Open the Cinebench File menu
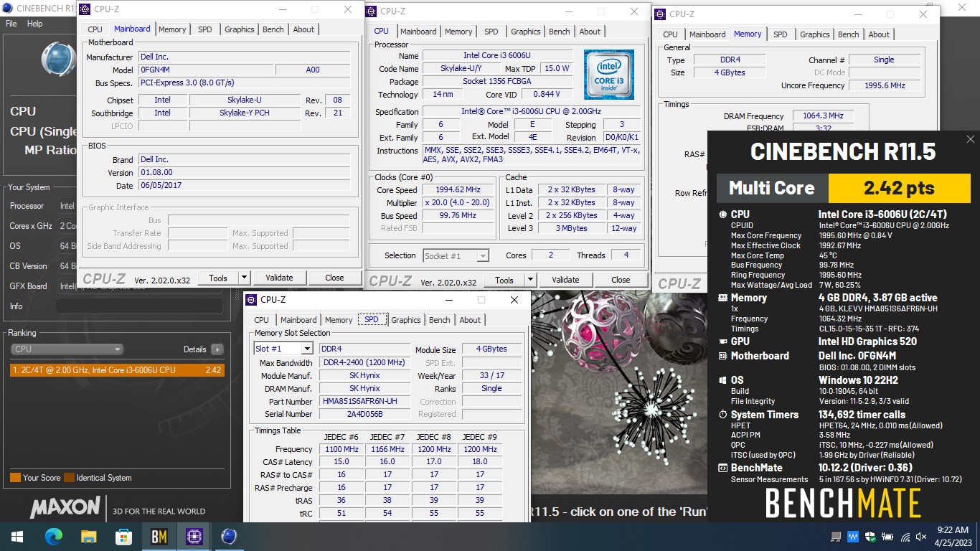The width and height of the screenshot is (980, 551). [x=11, y=24]
